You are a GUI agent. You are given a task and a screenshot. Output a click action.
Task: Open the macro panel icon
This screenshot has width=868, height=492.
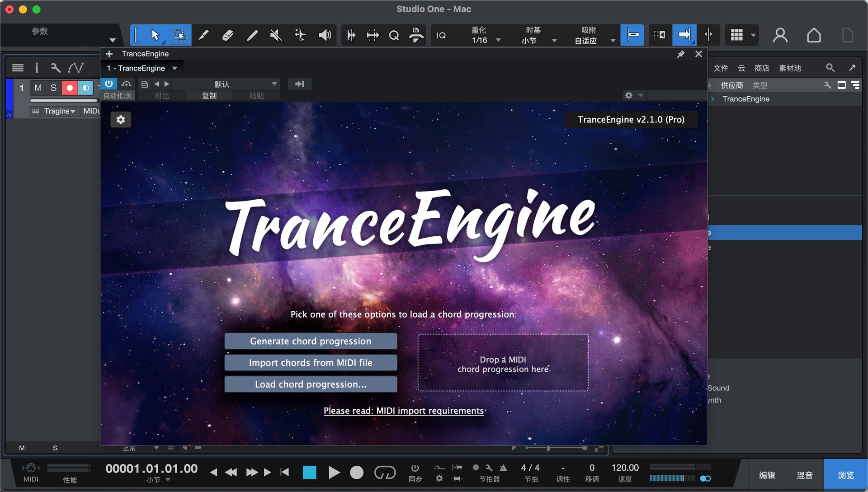click(416, 35)
